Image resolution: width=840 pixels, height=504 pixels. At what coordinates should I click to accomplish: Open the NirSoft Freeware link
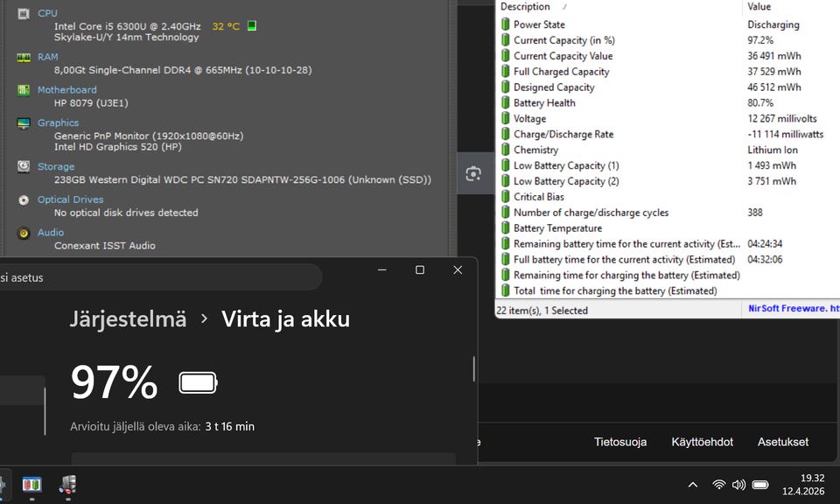point(794,309)
